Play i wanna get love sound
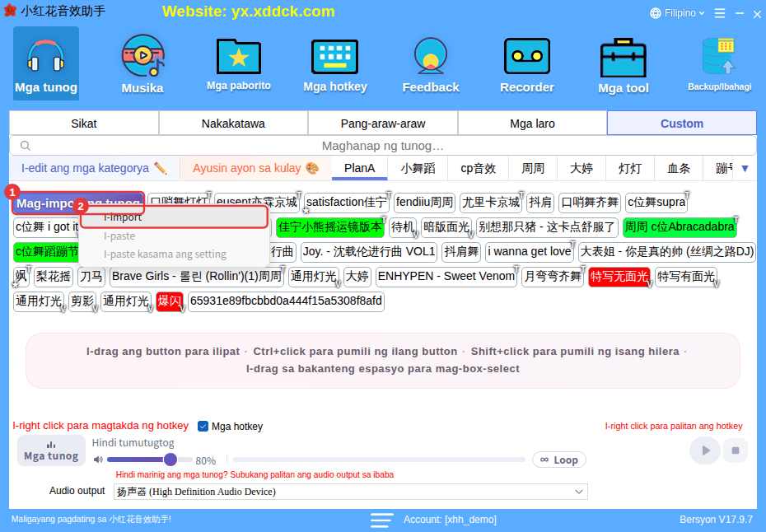The width and height of the screenshot is (766, 532). point(529,252)
